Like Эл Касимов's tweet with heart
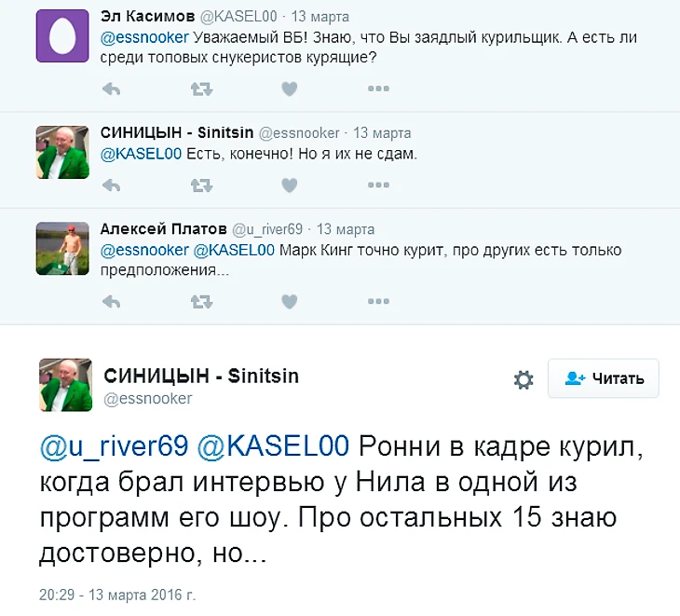 pos(290,89)
